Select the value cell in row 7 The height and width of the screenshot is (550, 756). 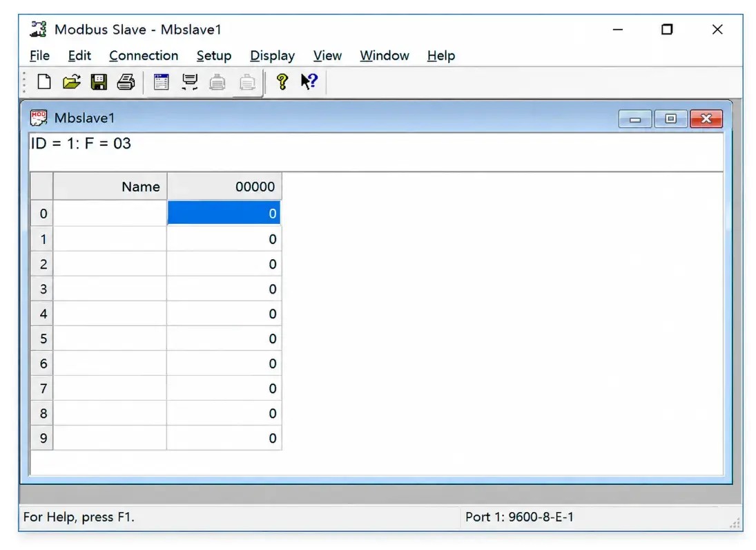224,388
